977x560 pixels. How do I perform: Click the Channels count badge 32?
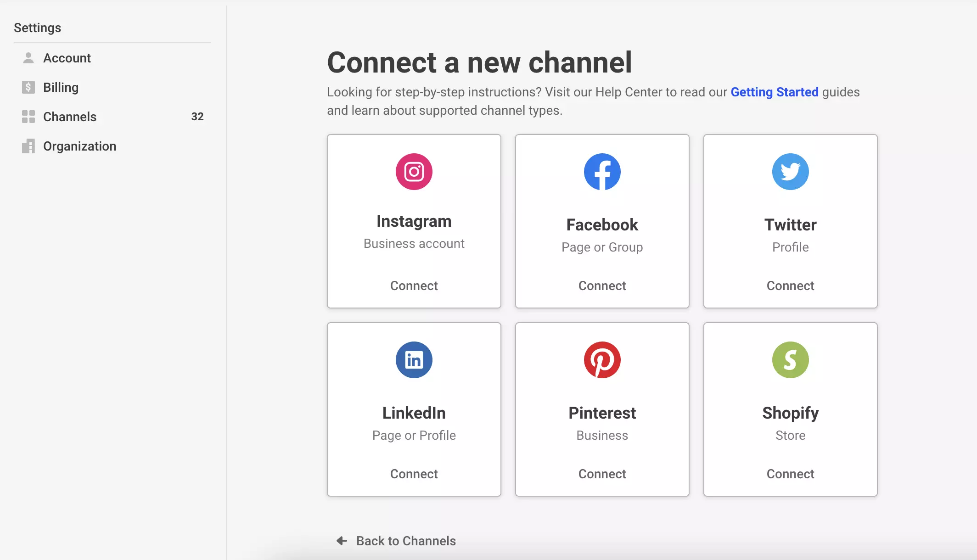197,117
